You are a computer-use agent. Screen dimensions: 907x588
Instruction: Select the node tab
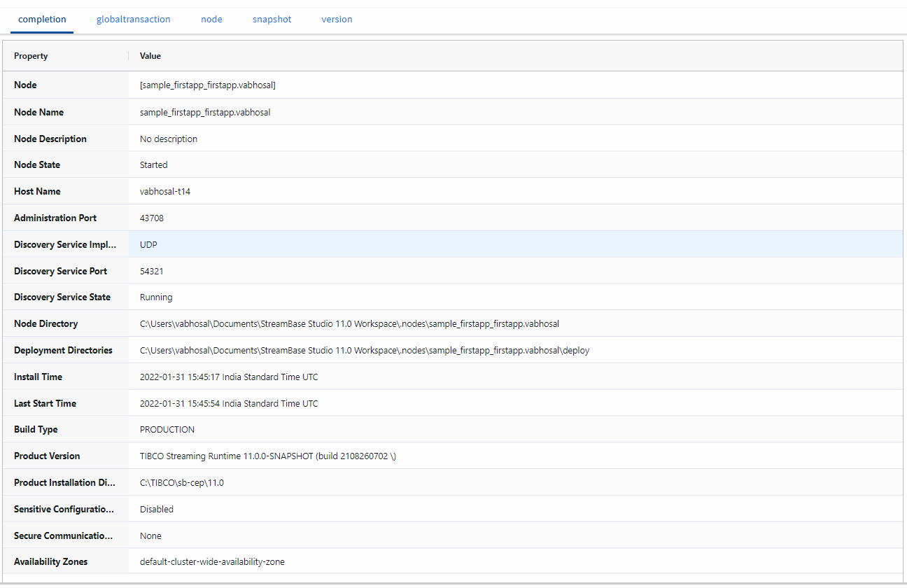click(x=211, y=20)
